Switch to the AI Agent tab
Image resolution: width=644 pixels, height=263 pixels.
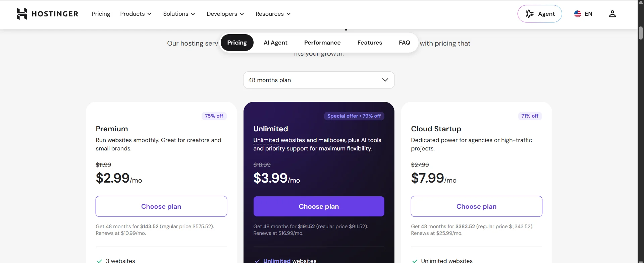[275, 43]
